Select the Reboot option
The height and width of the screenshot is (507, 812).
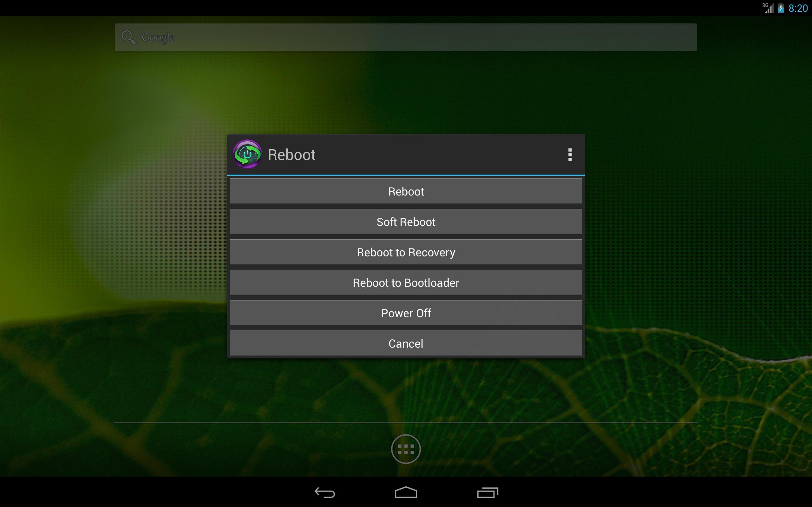406,192
